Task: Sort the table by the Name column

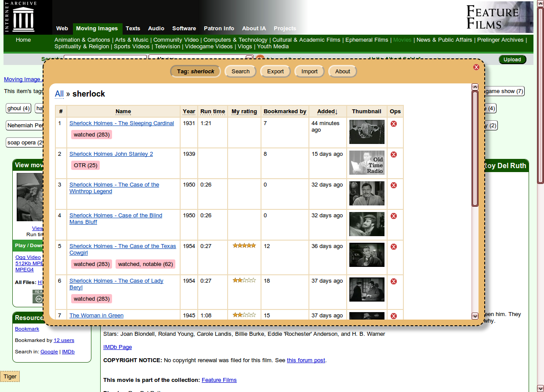Action: pos(123,111)
